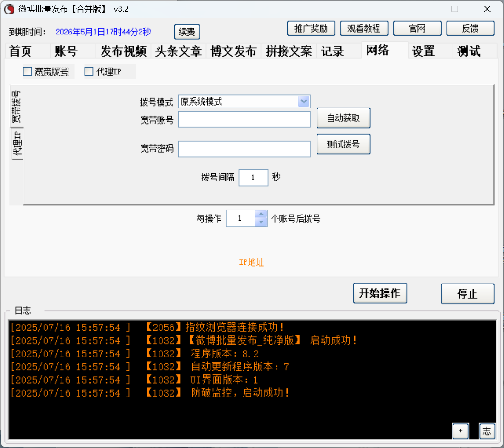Image resolution: width=504 pixels, height=448 pixels.
Task: Click the 测试拨号 button
Action: coord(343,144)
